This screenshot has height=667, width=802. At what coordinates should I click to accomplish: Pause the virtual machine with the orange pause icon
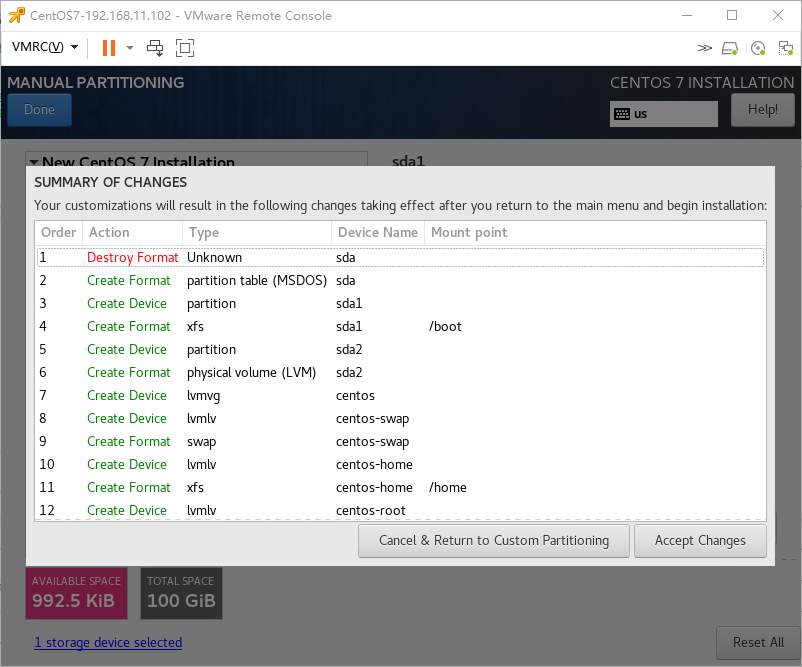[x=109, y=48]
